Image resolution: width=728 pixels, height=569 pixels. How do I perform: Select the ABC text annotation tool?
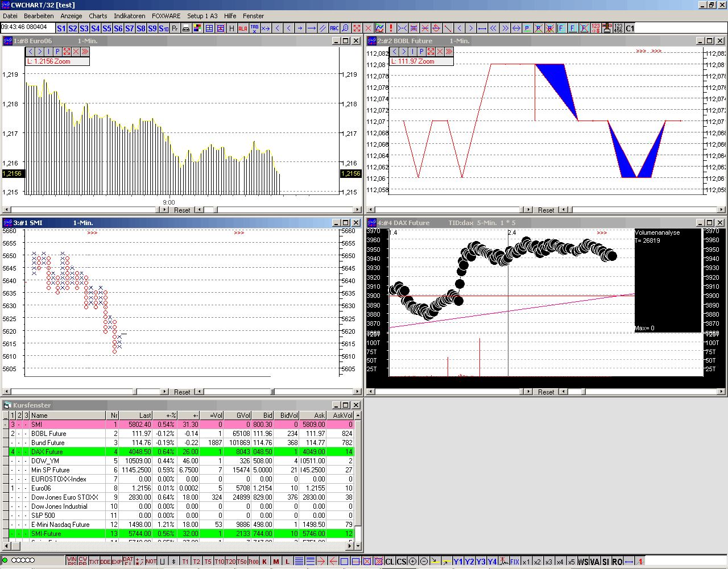tap(334, 28)
